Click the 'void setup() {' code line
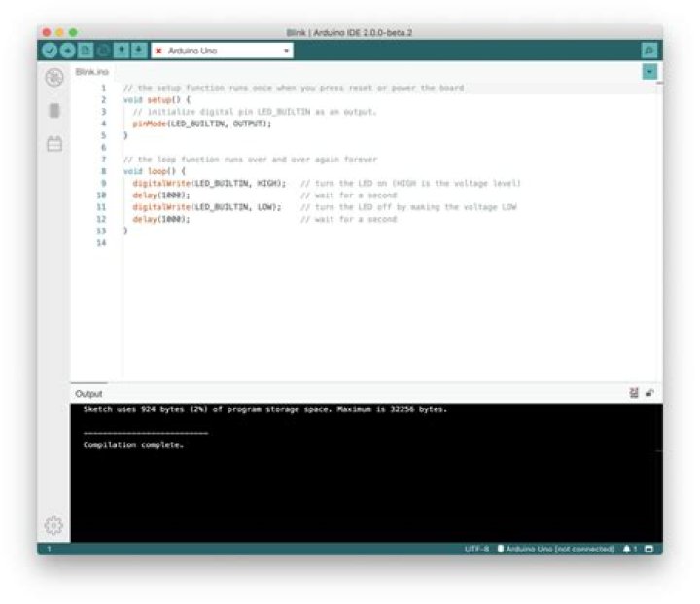700x604 pixels. coord(157,100)
